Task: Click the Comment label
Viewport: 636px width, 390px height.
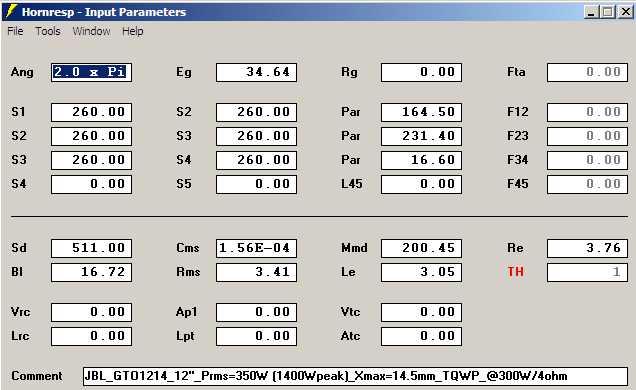Action: [37, 376]
